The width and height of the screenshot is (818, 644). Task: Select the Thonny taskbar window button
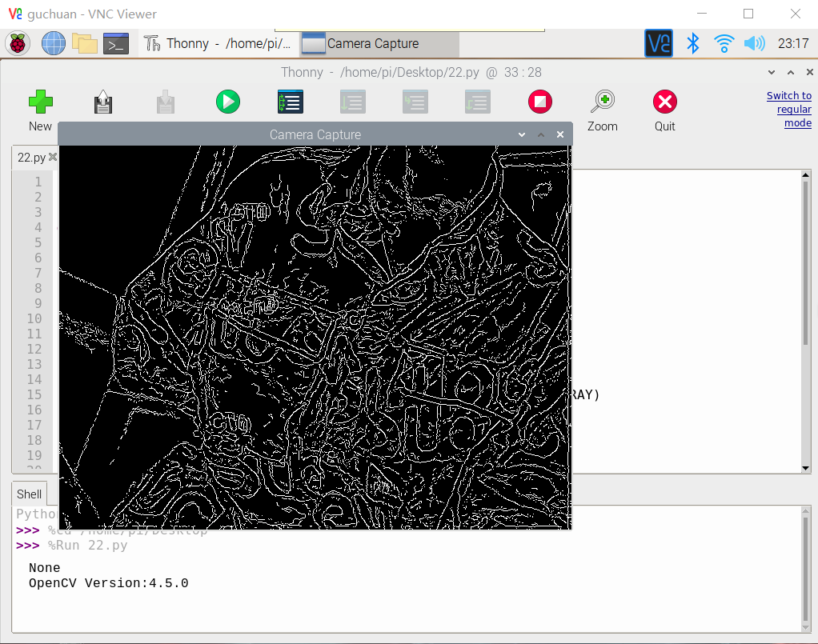(x=219, y=44)
